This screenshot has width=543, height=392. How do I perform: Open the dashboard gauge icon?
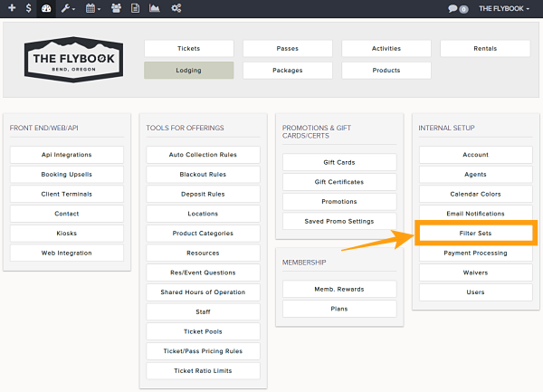tap(46, 8)
